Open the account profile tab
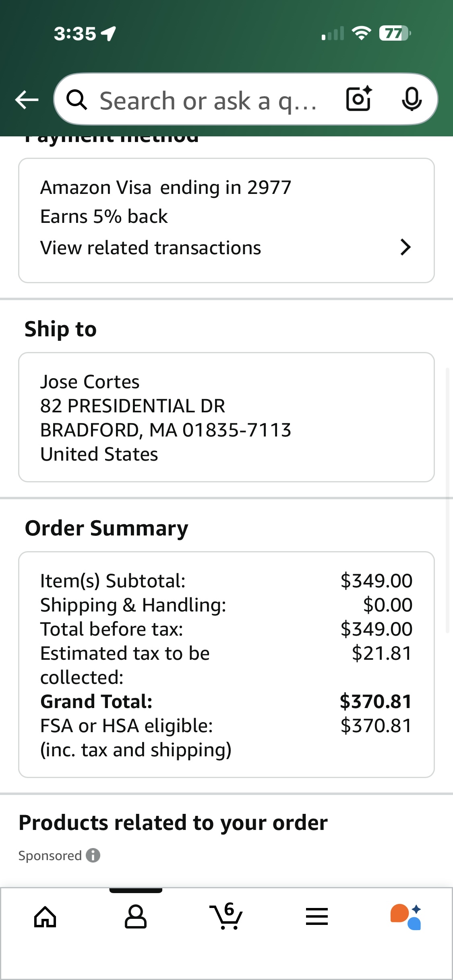The width and height of the screenshot is (453, 980). [x=136, y=917]
